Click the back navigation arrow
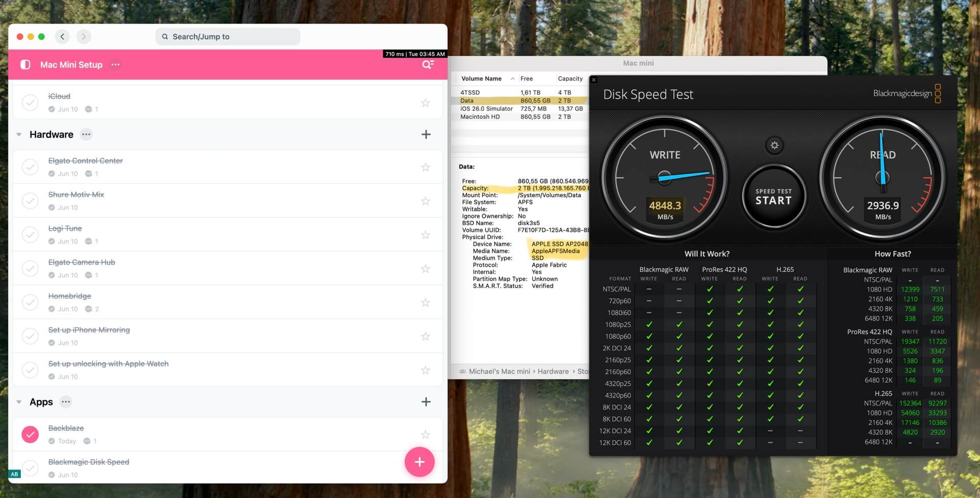Screen dimensions: 980x498 click(62, 37)
